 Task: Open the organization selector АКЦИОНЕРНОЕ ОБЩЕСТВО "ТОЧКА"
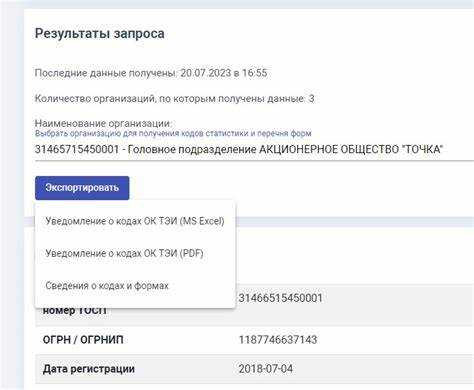[254, 149]
